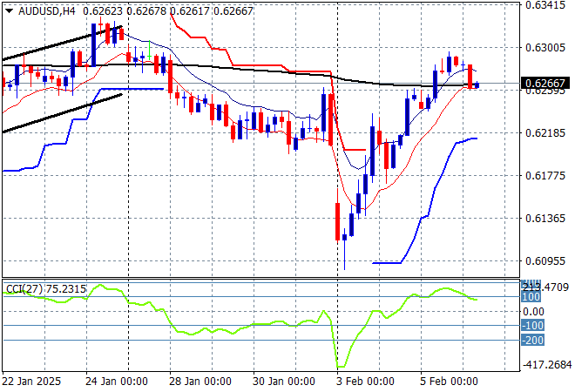This screenshot has height=392, width=575.
Task: Click the 22 Jan 2025 date label
Action: 31,380
